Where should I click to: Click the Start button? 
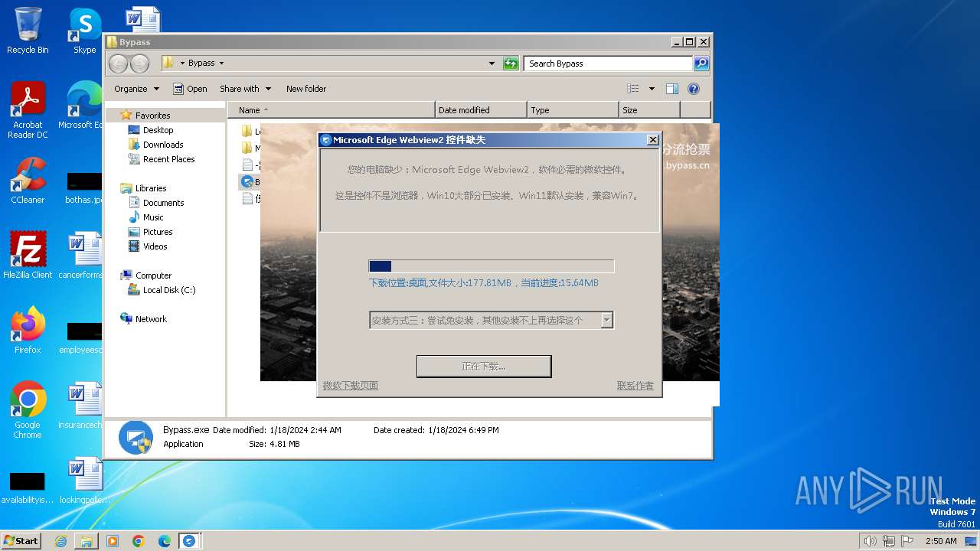point(21,540)
